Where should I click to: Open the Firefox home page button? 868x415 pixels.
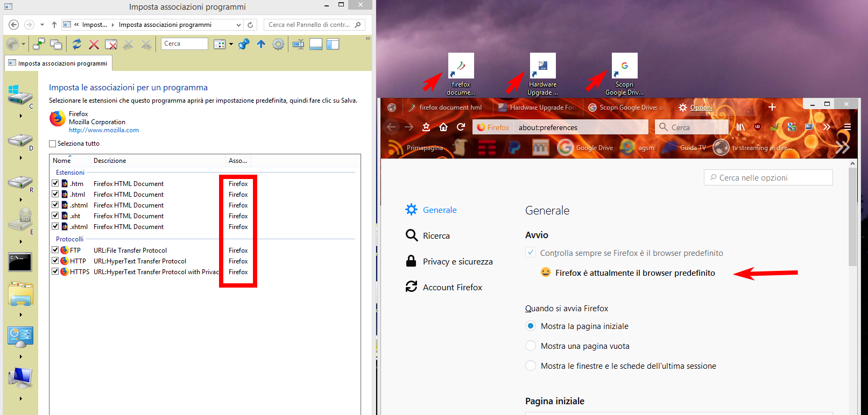tap(443, 127)
